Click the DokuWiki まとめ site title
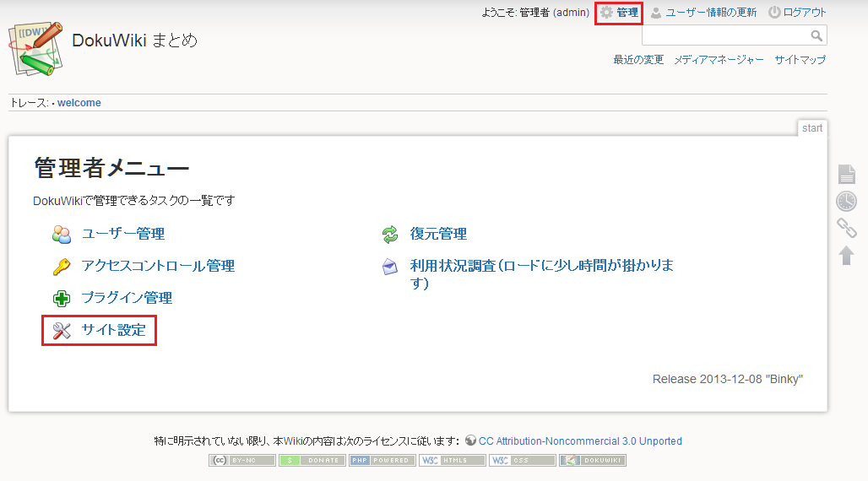 [x=134, y=41]
